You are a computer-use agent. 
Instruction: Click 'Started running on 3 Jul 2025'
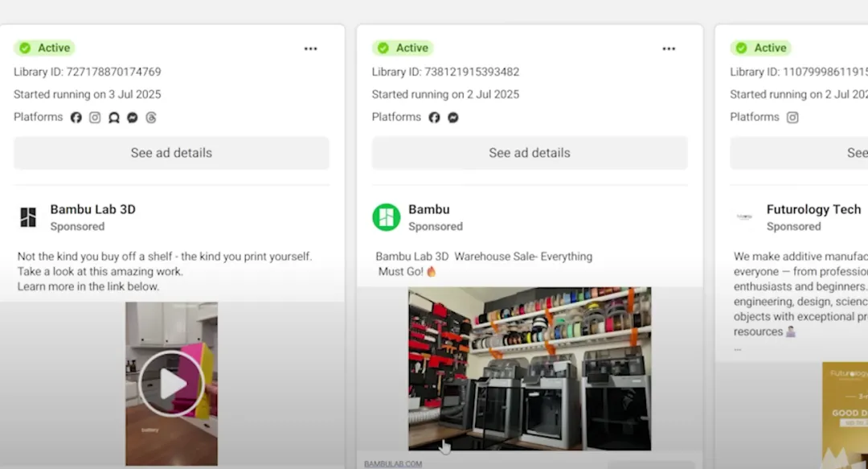[x=88, y=95]
